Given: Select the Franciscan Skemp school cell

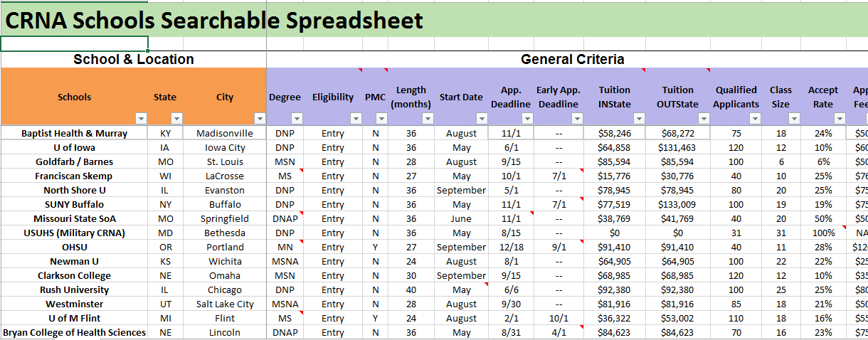Looking at the screenshot, I should 74,176.
